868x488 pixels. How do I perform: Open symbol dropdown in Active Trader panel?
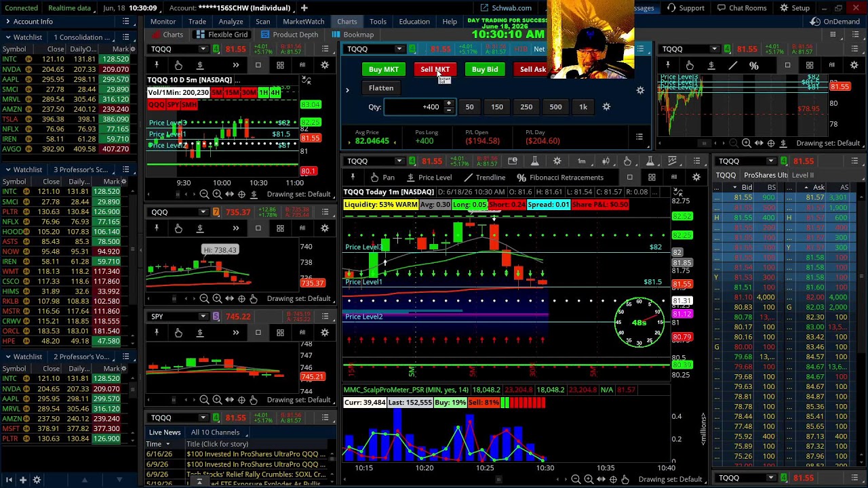399,49
